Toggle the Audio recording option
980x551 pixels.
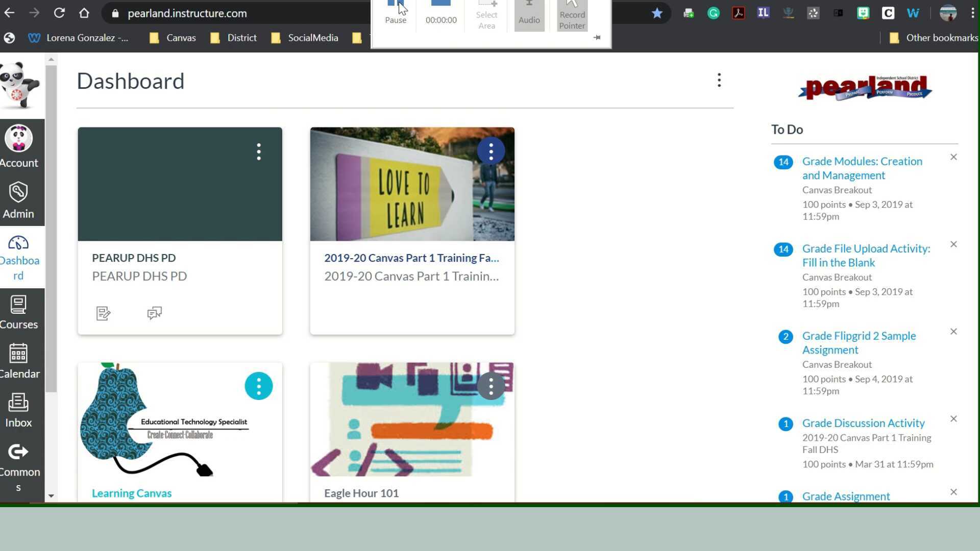tap(529, 15)
